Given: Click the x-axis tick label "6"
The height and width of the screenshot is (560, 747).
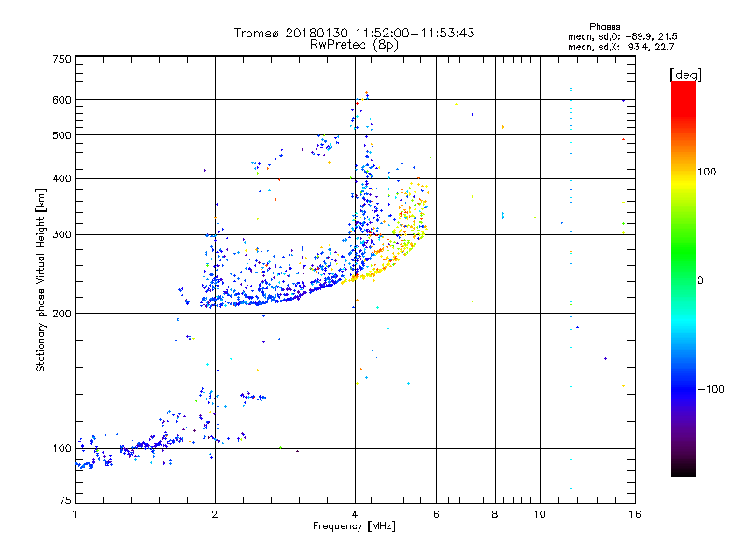Looking at the screenshot, I should [436, 514].
